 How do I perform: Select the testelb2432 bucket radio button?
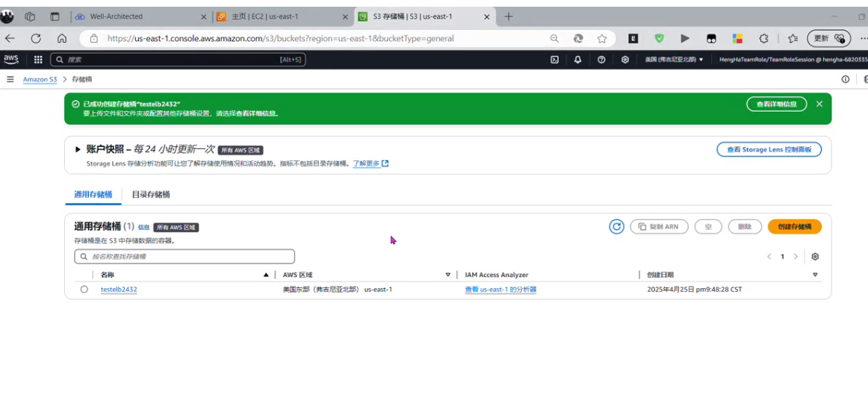[84, 289]
